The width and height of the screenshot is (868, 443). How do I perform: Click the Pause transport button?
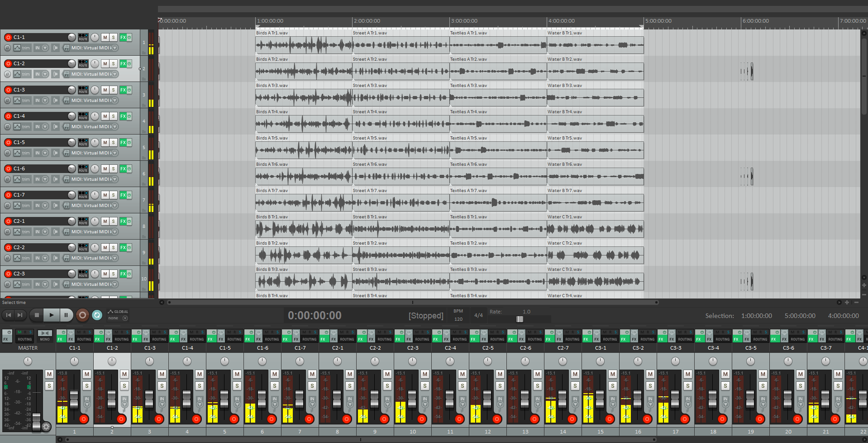pos(66,315)
